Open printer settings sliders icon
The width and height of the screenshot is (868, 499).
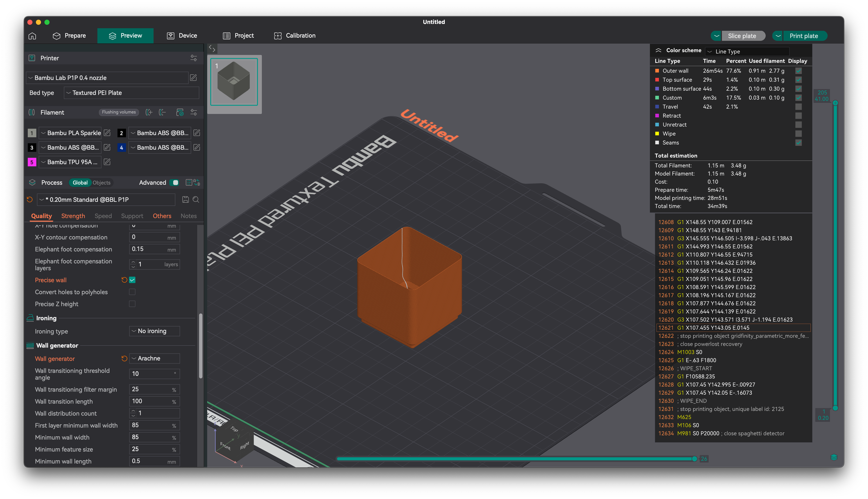coord(194,58)
